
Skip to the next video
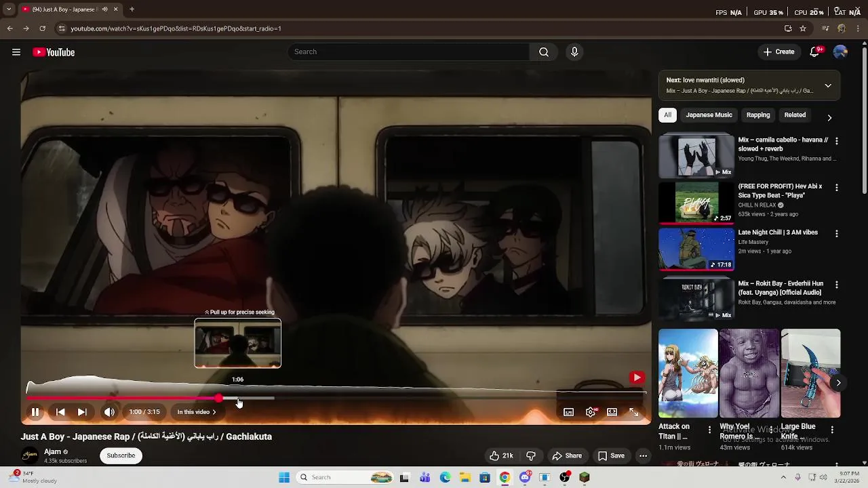click(x=82, y=412)
